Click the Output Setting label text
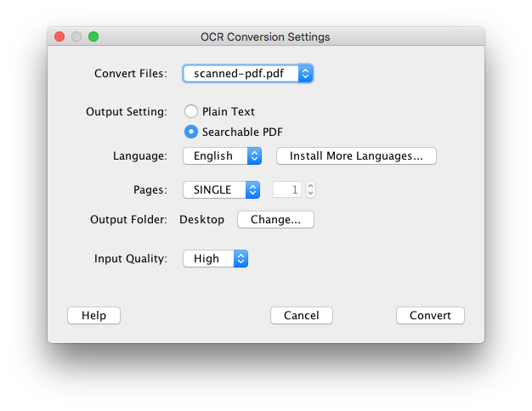 point(127,111)
